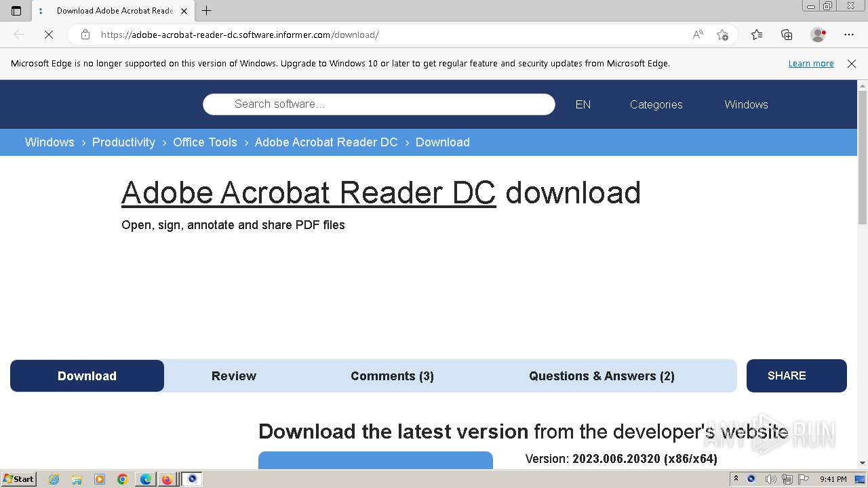This screenshot has height=488, width=868.
Task: Open the Categories menu
Action: click(656, 104)
